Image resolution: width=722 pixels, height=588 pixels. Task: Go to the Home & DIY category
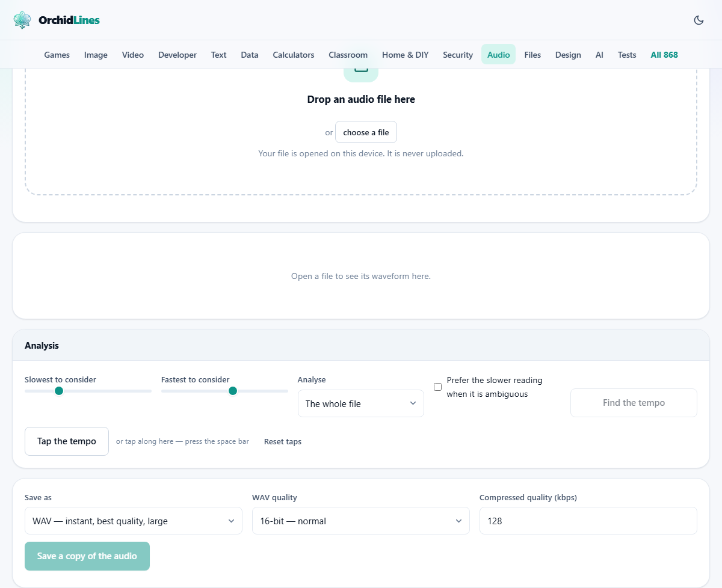click(406, 55)
